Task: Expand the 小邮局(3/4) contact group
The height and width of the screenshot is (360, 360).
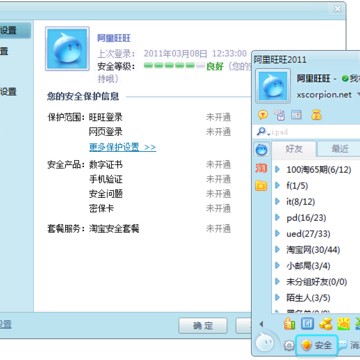Action: (277, 266)
